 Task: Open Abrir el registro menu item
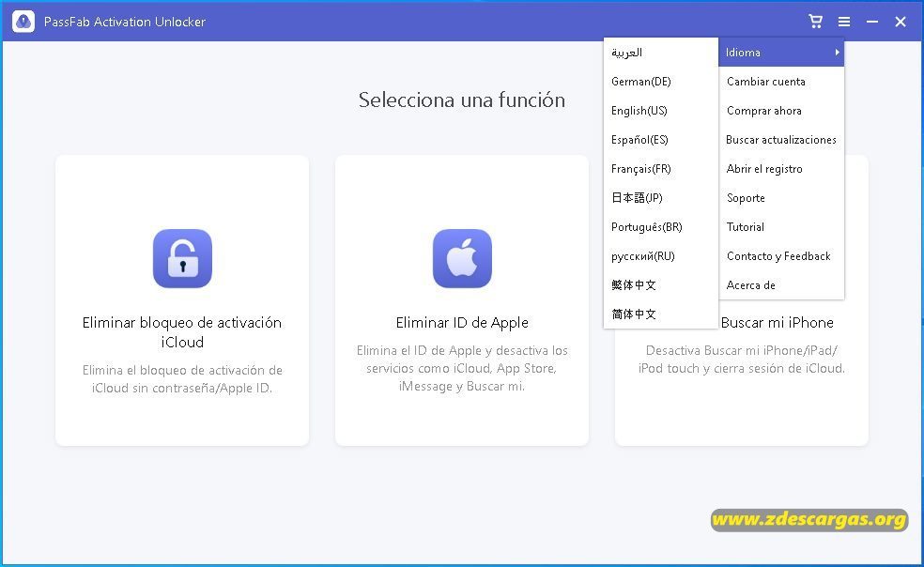tap(781, 169)
